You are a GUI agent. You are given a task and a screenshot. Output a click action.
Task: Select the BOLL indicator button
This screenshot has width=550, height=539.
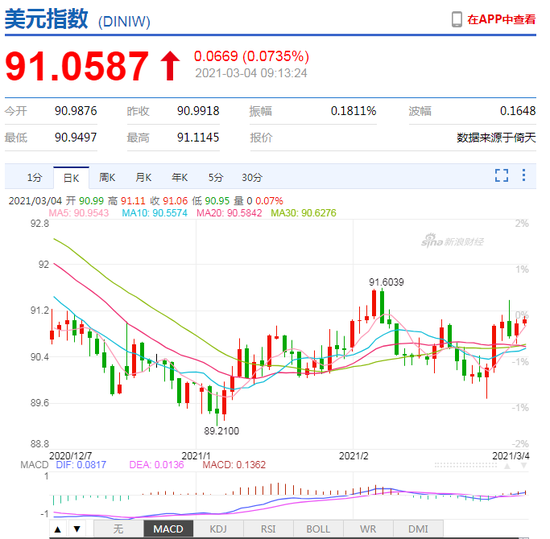coord(318,529)
